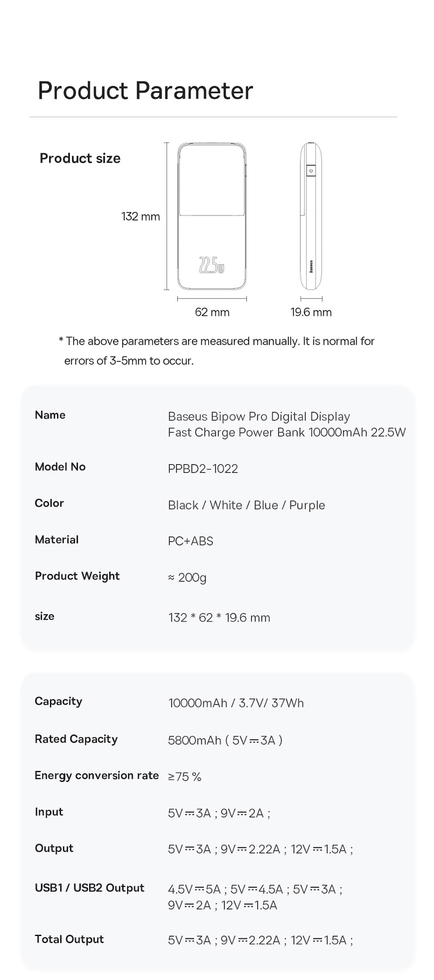Click the 62 mm width dimension label
The width and height of the screenshot is (434, 980).
coord(212,312)
